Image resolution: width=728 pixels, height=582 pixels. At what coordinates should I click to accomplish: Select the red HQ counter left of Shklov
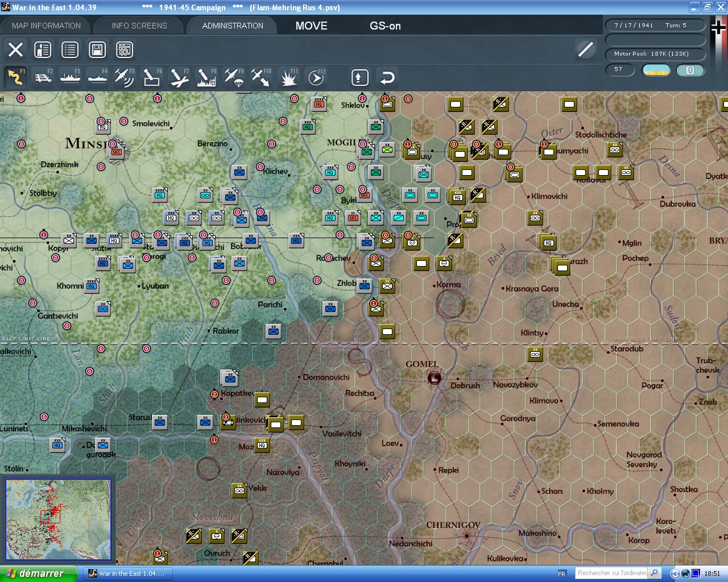(x=319, y=103)
